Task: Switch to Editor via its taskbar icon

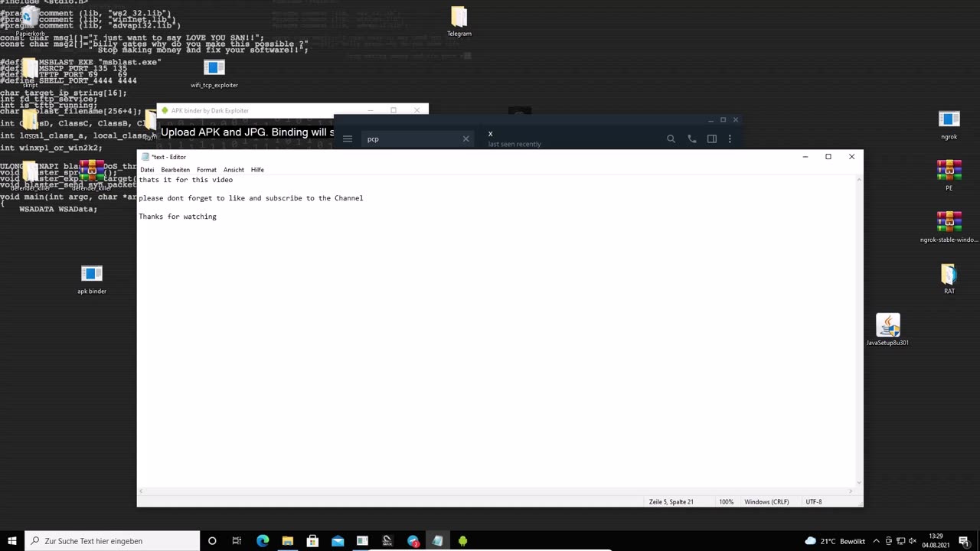Action: coord(437,541)
